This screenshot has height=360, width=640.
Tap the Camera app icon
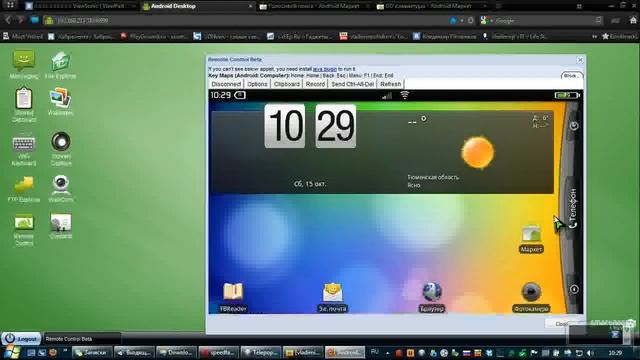[x=531, y=297]
